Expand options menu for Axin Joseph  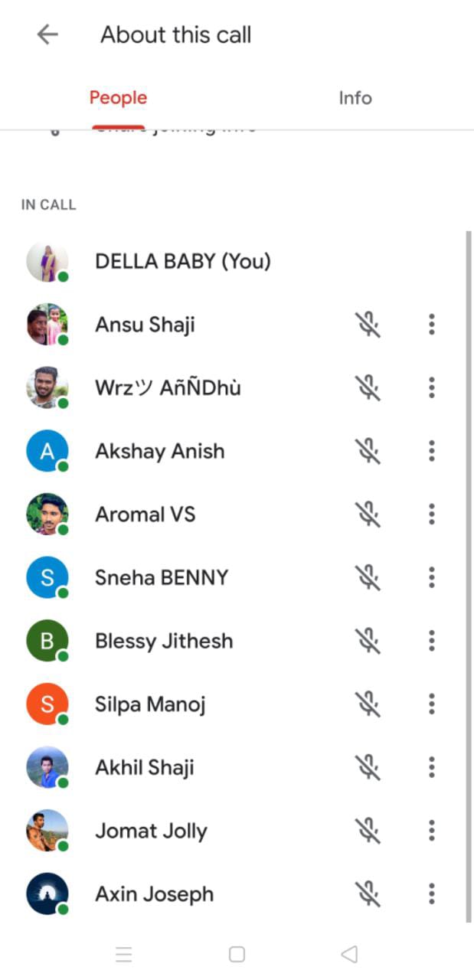[432, 893]
